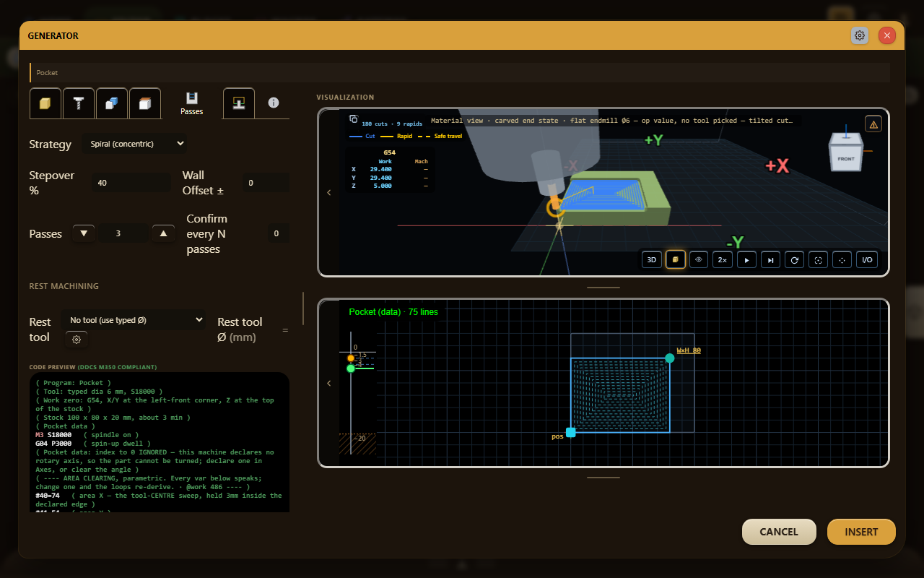924x578 pixels.
Task: Toggle the I/O panel button
Action: [x=867, y=259]
